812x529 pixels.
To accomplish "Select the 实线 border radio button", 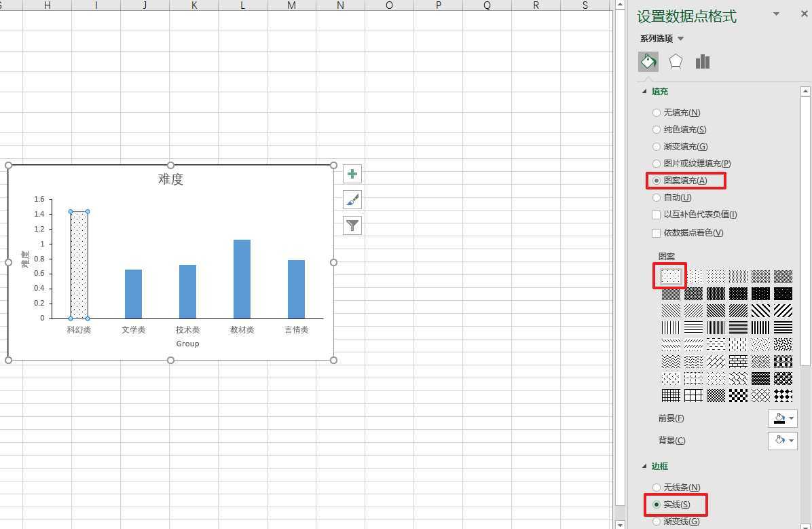I will coord(657,505).
